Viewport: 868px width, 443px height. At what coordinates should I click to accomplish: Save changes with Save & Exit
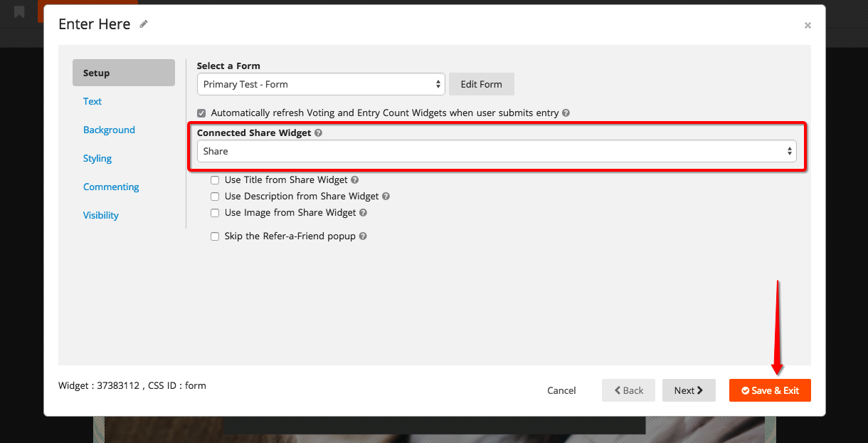click(770, 390)
